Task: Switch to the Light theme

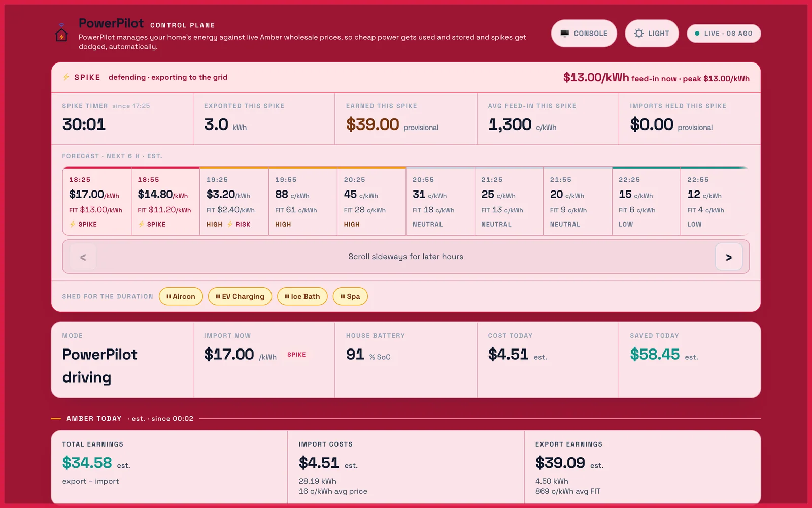Action: click(x=652, y=34)
